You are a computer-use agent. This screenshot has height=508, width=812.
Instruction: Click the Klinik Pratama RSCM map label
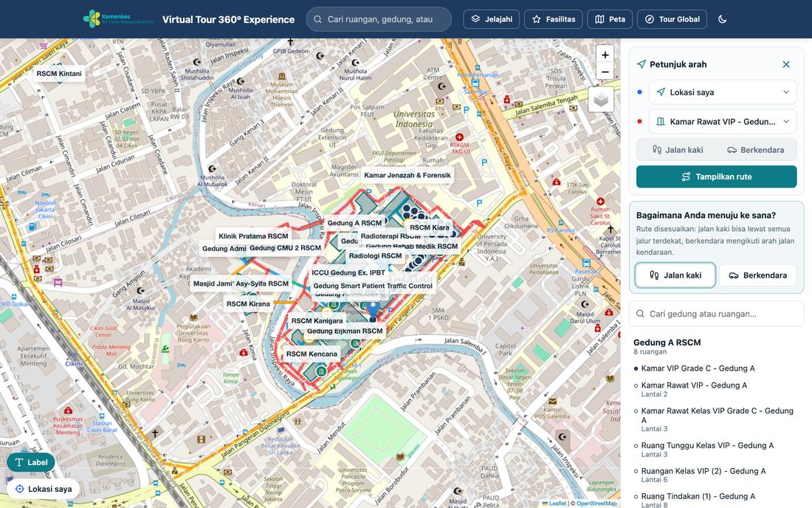(x=253, y=236)
